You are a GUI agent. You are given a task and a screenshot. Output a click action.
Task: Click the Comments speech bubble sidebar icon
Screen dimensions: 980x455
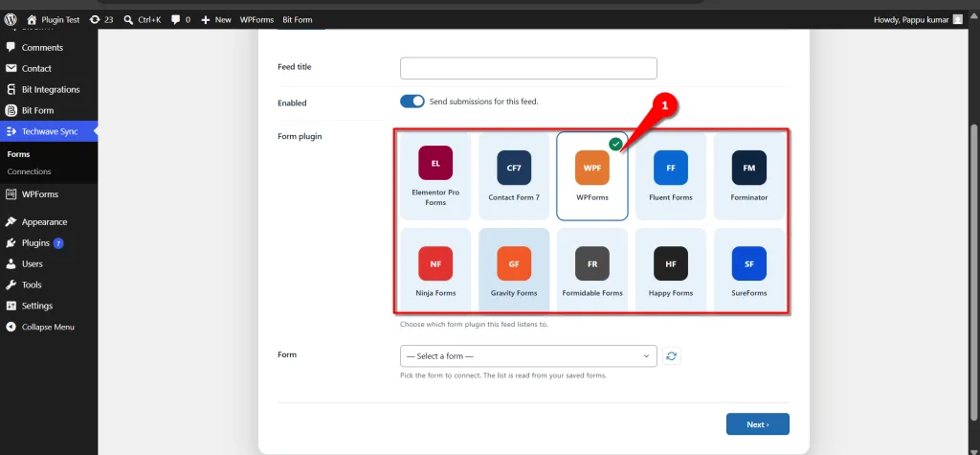[11, 48]
